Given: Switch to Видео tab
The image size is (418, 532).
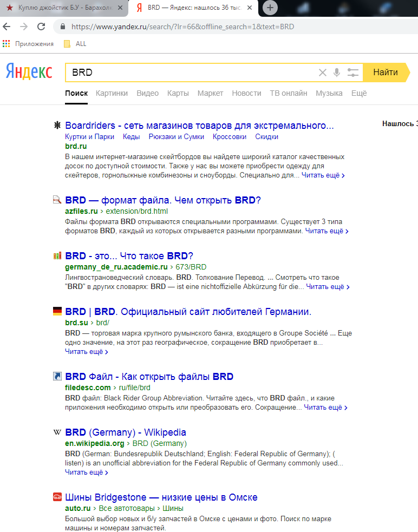Looking at the screenshot, I should pos(147,93).
